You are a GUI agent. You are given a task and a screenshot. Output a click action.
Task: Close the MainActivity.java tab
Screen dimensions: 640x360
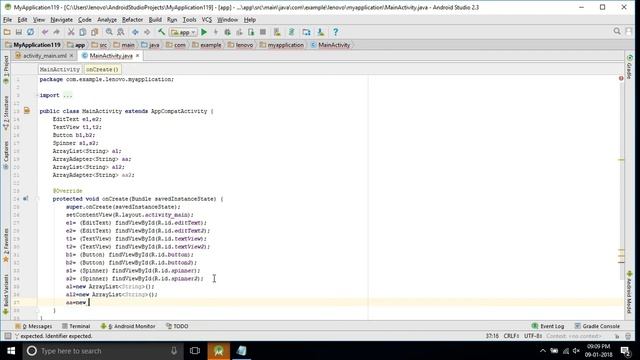(x=138, y=56)
